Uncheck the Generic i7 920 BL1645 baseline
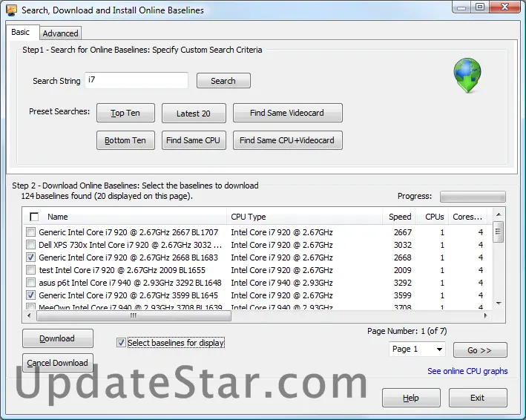The image size is (526, 420). click(x=30, y=295)
